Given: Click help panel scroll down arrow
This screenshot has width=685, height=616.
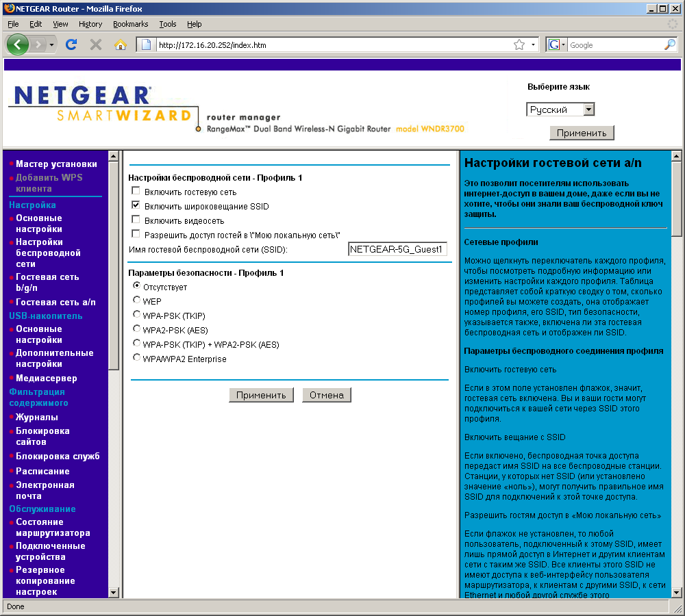Looking at the screenshot, I should point(676,593).
